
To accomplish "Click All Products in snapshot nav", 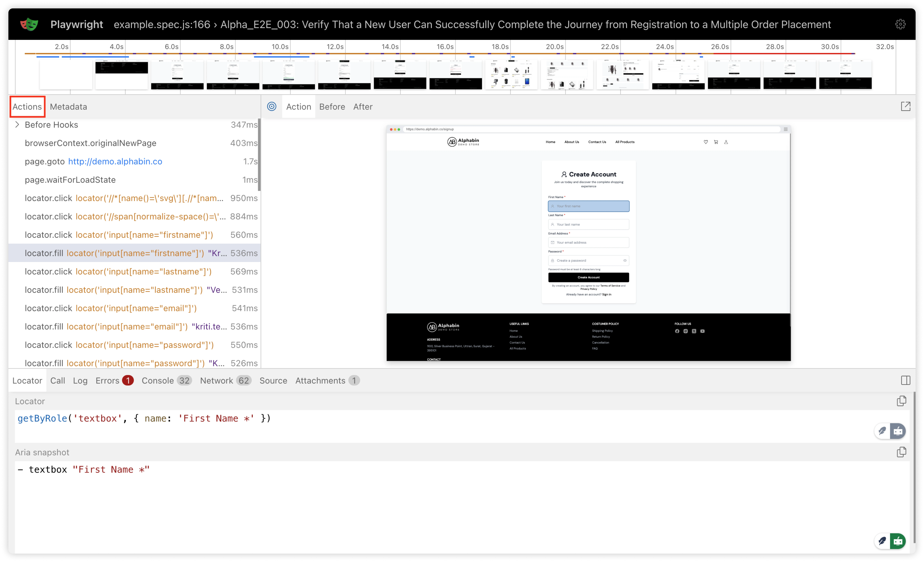I will tap(625, 142).
